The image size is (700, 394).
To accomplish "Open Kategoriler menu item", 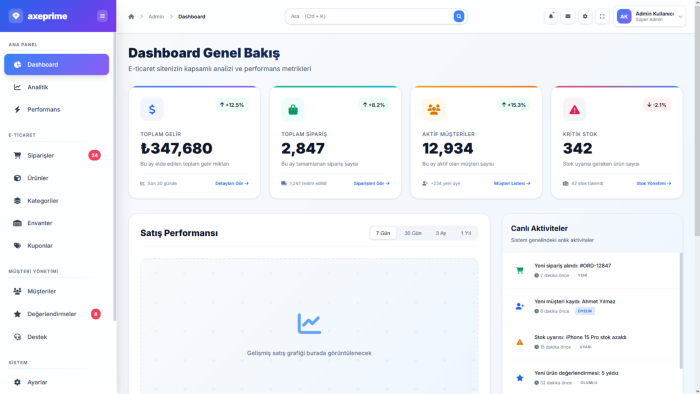I will click(x=57, y=201).
